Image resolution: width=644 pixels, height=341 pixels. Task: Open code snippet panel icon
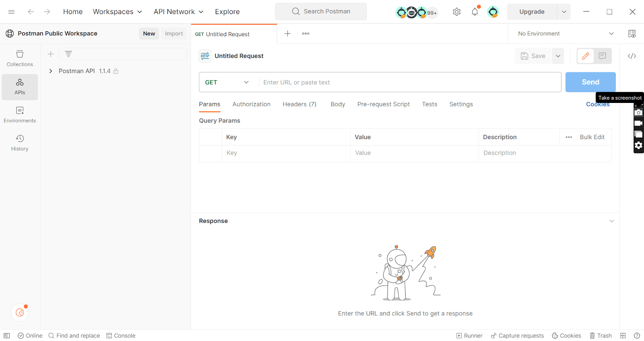point(632,56)
